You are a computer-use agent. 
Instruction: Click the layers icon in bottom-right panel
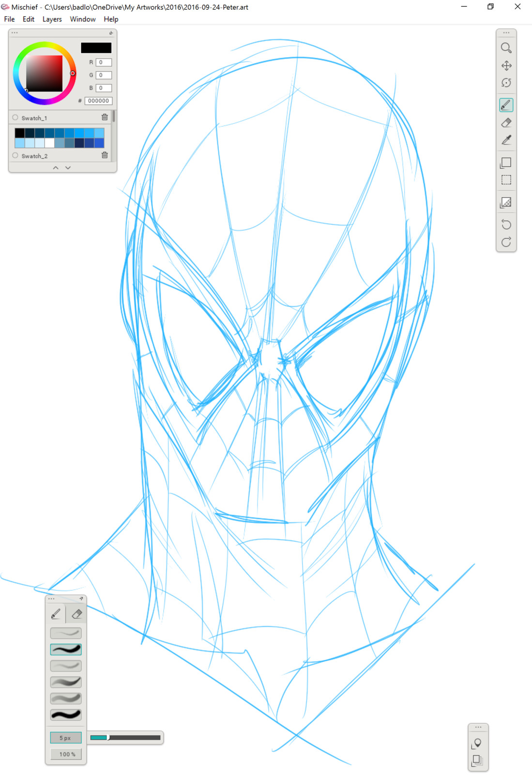point(477,760)
